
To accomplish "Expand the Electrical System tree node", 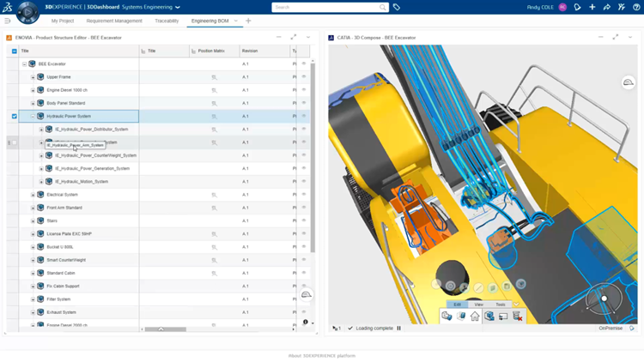I will pos(33,195).
